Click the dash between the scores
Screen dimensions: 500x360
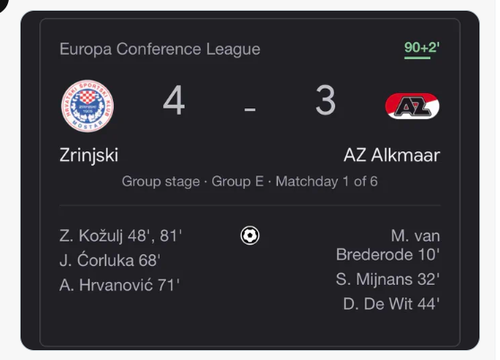[250, 109]
